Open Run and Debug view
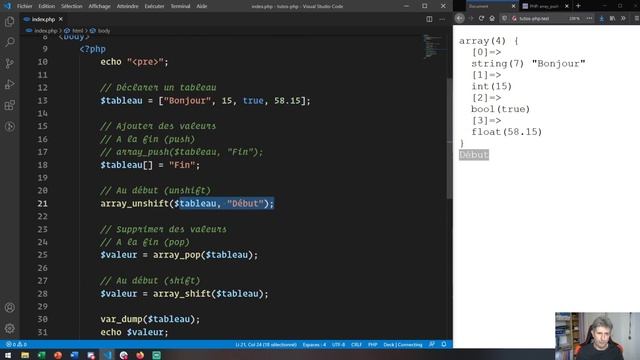640x360 pixels. [9, 84]
